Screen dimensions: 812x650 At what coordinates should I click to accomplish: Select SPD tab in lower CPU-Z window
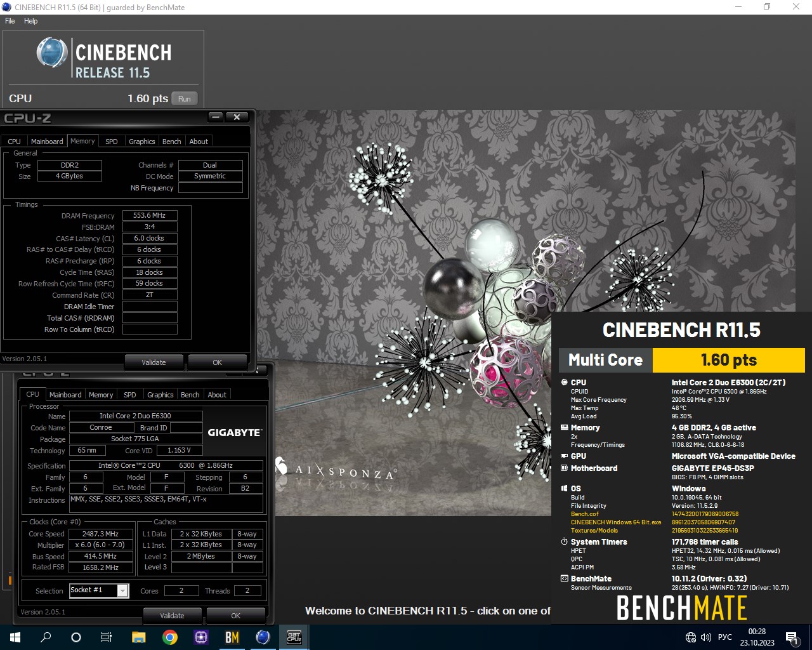[x=130, y=395]
